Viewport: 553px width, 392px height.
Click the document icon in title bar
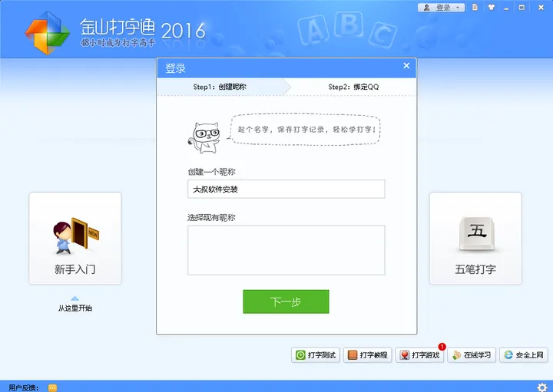475,7
